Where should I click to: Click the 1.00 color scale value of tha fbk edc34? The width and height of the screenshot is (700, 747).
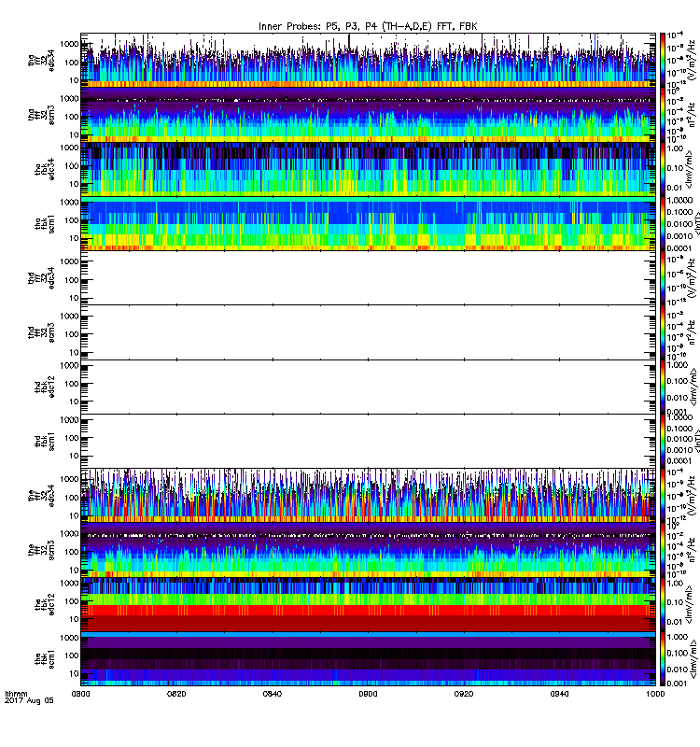pos(675,148)
